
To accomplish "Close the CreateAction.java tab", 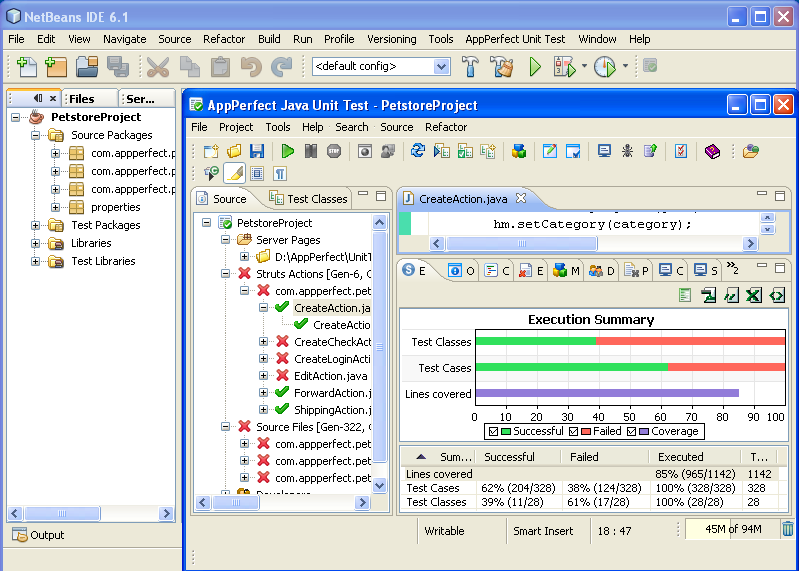I will [521, 198].
